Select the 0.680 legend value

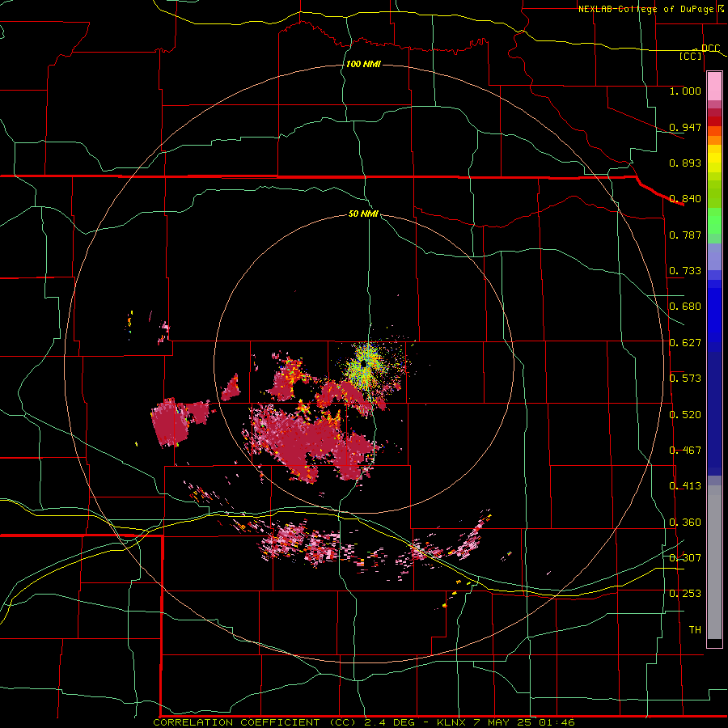(685, 307)
